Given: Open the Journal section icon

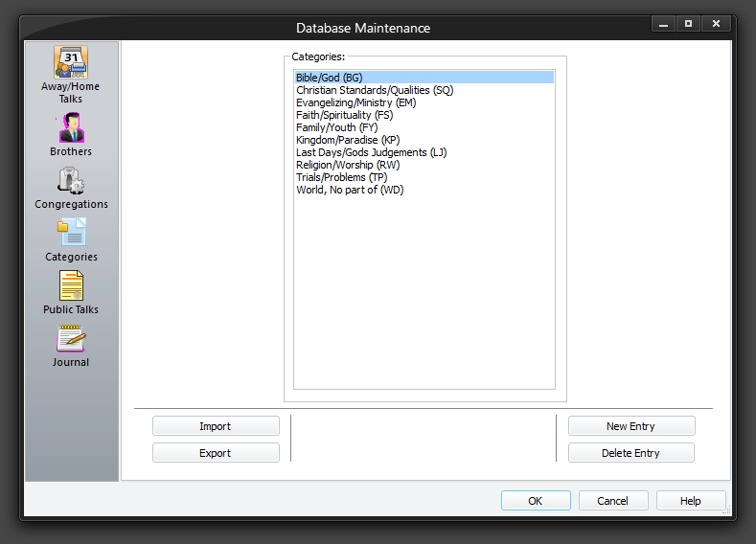Looking at the screenshot, I should click(71, 338).
